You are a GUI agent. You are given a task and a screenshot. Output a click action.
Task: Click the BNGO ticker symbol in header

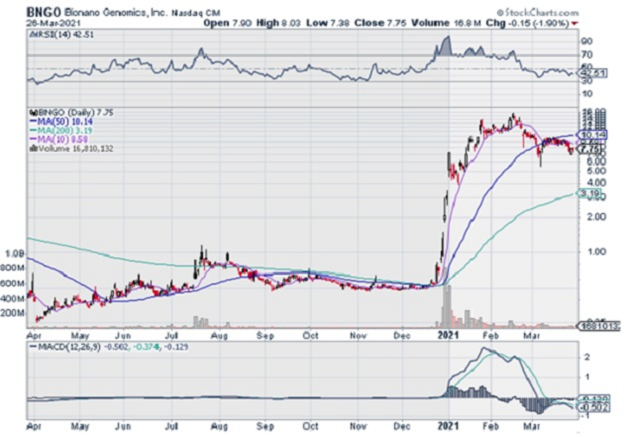(44, 12)
